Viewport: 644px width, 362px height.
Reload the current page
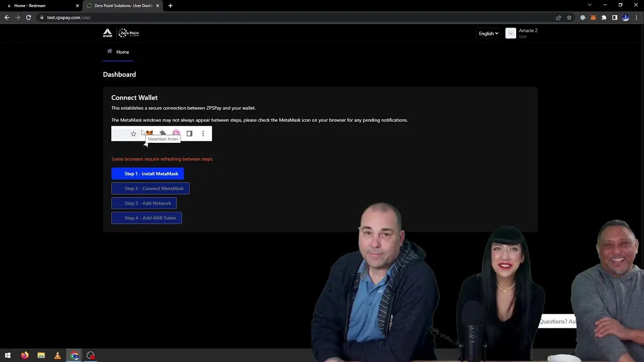click(x=29, y=17)
